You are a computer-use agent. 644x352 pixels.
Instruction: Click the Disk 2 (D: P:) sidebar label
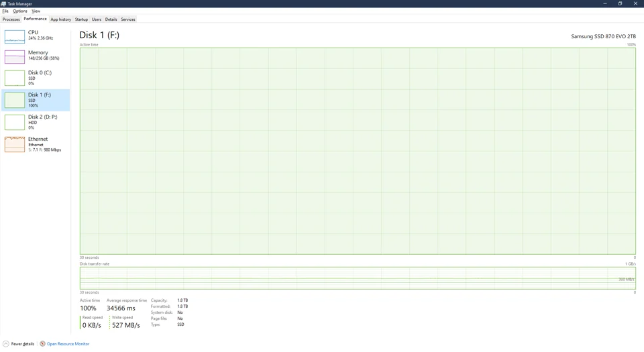tap(43, 117)
